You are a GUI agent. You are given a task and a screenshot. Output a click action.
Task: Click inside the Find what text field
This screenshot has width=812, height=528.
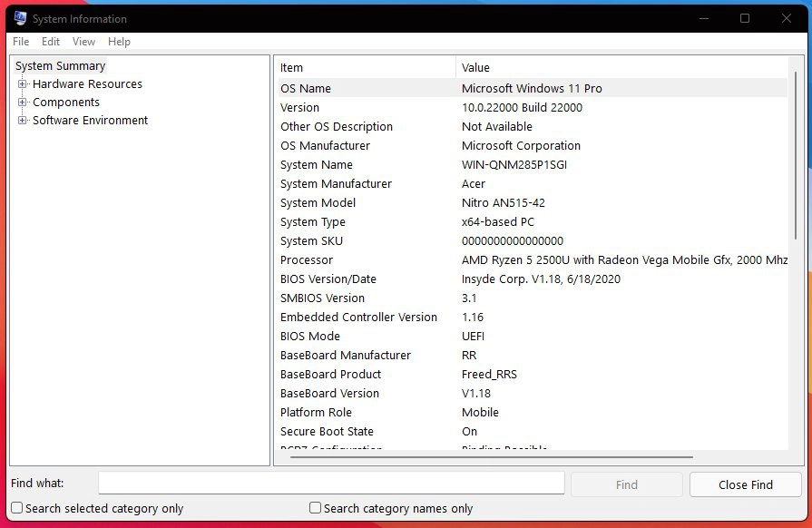331,484
